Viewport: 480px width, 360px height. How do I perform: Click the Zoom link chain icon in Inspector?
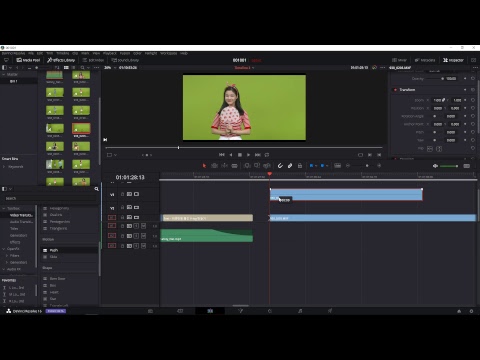click(x=444, y=100)
